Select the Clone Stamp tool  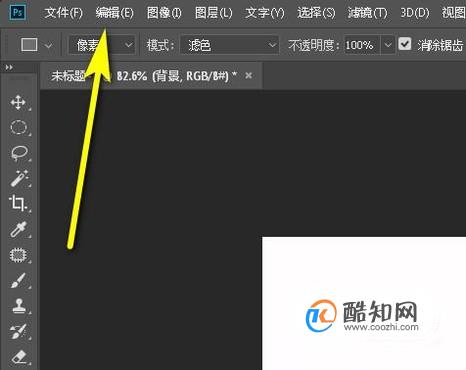click(19, 306)
